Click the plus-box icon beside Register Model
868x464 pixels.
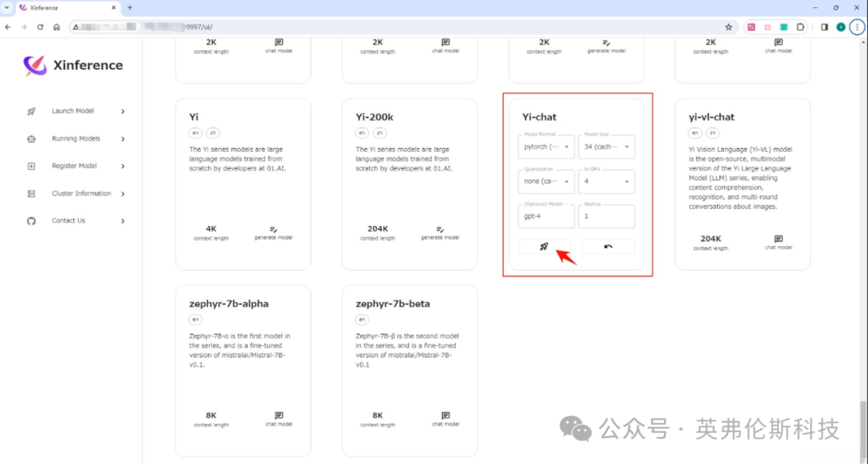click(x=31, y=166)
